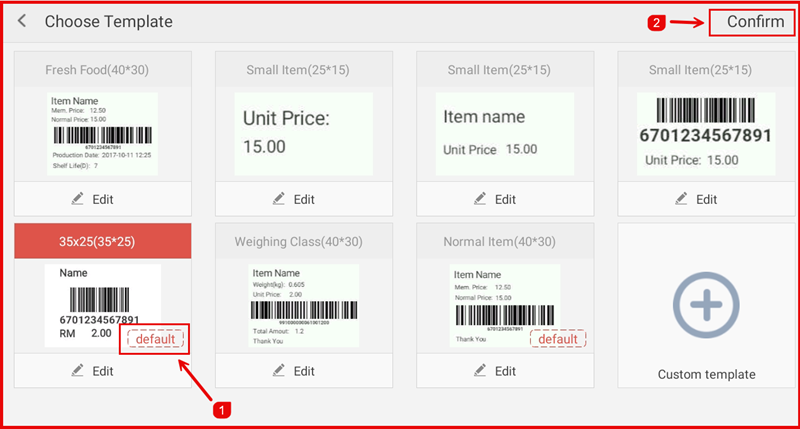
Task: Go back using the back arrow
Action: pos(22,22)
